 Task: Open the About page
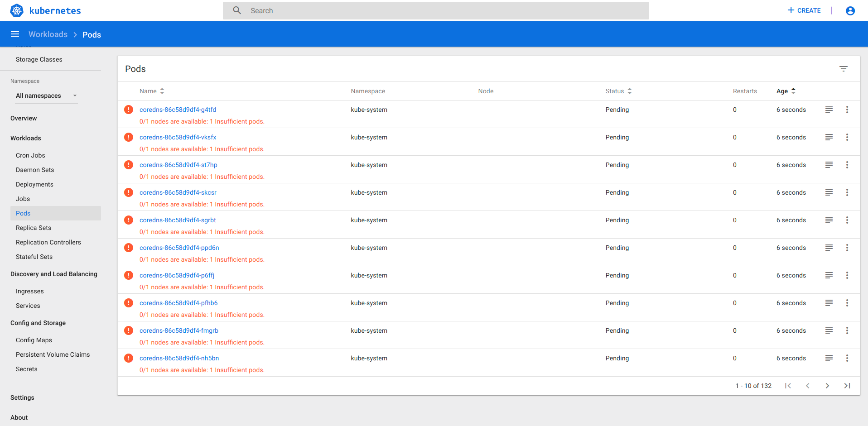[19, 417]
